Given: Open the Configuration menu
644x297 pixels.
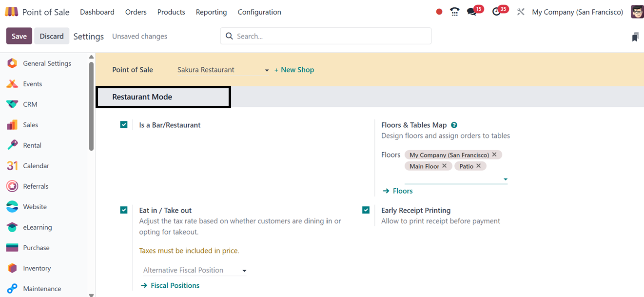Looking at the screenshot, I should tap(259, 12).
